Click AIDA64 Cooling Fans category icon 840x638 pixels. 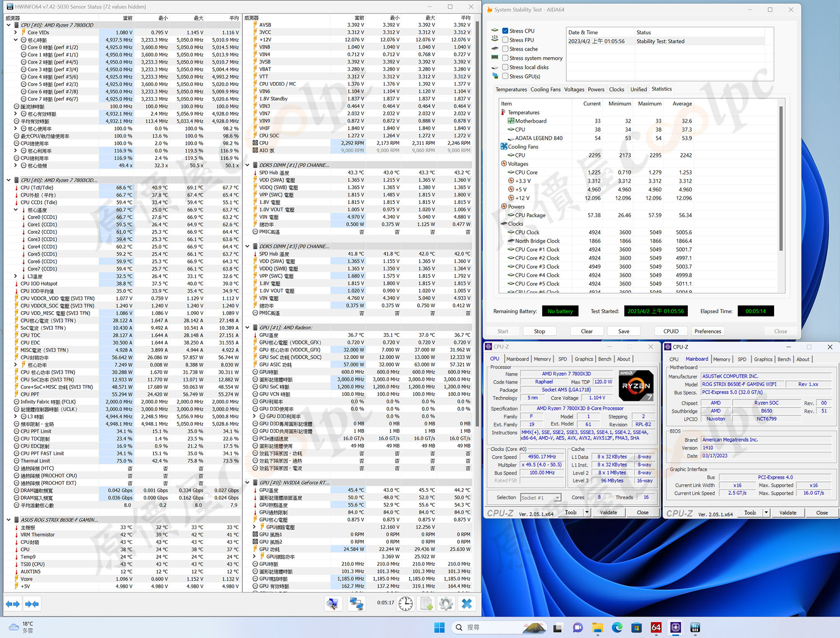coord(504,147)
